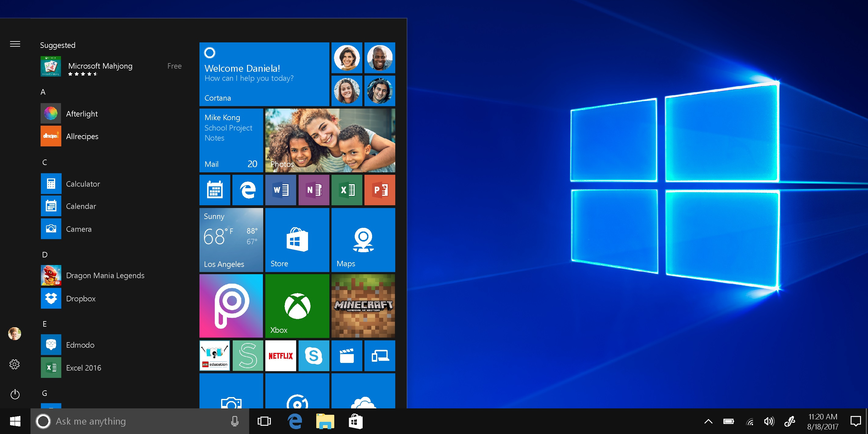Launch Word 2016 from its tile
Screen dimensions: 868x434
[281, 190]
